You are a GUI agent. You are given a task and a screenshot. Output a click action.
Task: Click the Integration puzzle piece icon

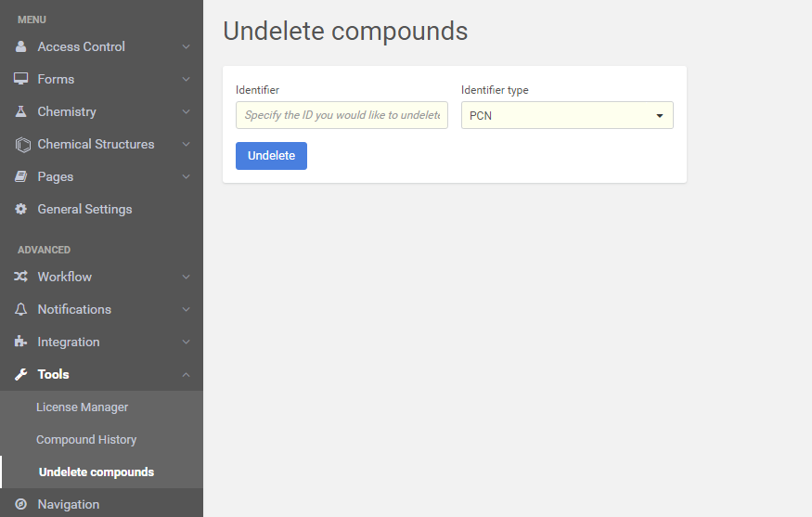[x=21, y=342]
